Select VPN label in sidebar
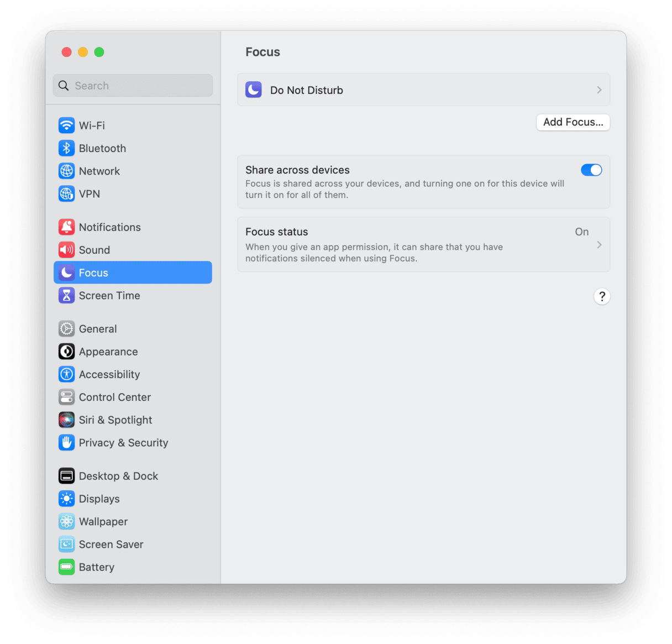Screen dimensions: 672x644 (90, 193)
